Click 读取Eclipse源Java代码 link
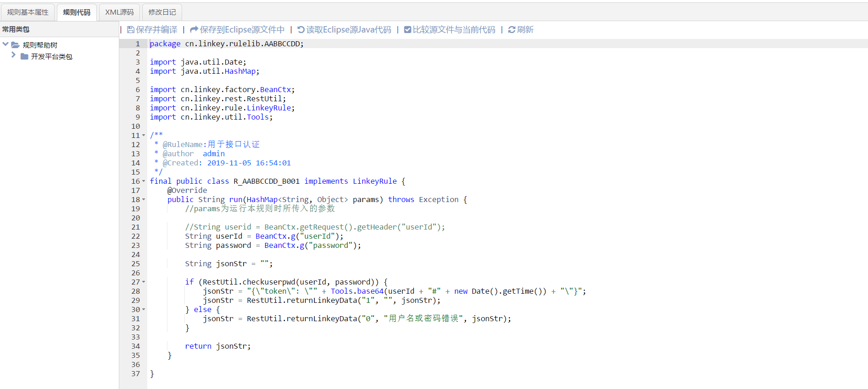 pyautogui.click(x=344, y=30)
